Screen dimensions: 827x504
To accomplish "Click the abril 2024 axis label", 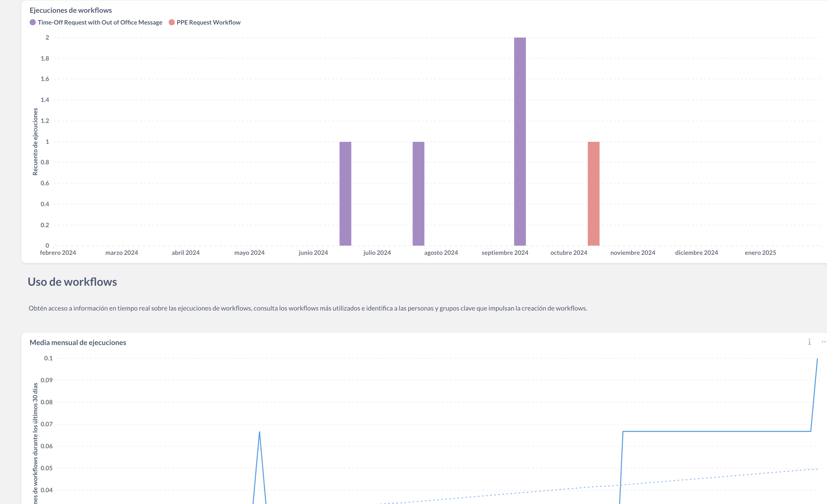I will click(x=186, y=253).
